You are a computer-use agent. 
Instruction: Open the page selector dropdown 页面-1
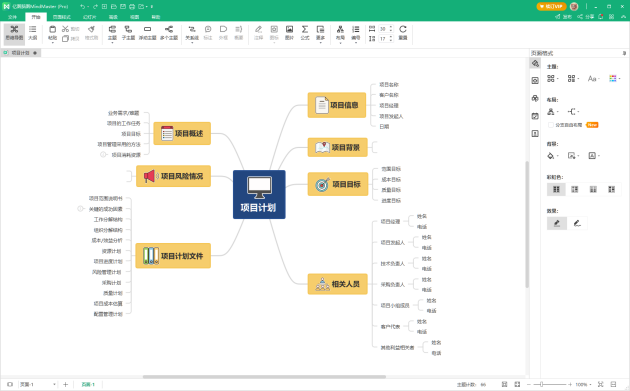(37, 385)
